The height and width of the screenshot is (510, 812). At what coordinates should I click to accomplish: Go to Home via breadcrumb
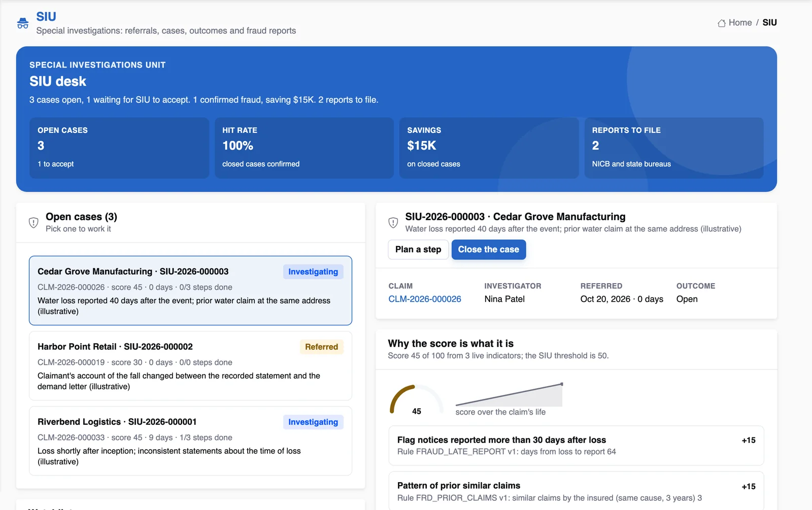734,23
